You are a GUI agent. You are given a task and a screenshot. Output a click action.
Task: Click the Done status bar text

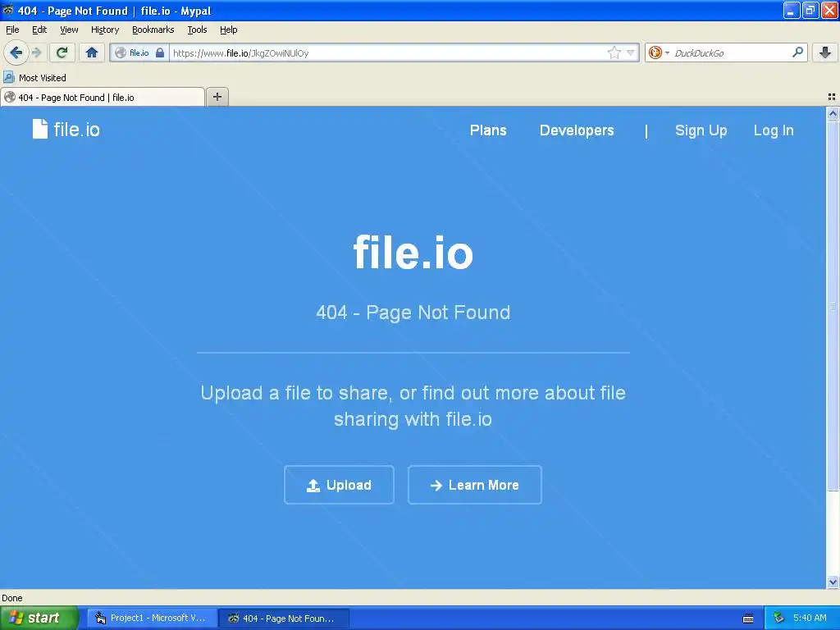(x=11, y=598)
